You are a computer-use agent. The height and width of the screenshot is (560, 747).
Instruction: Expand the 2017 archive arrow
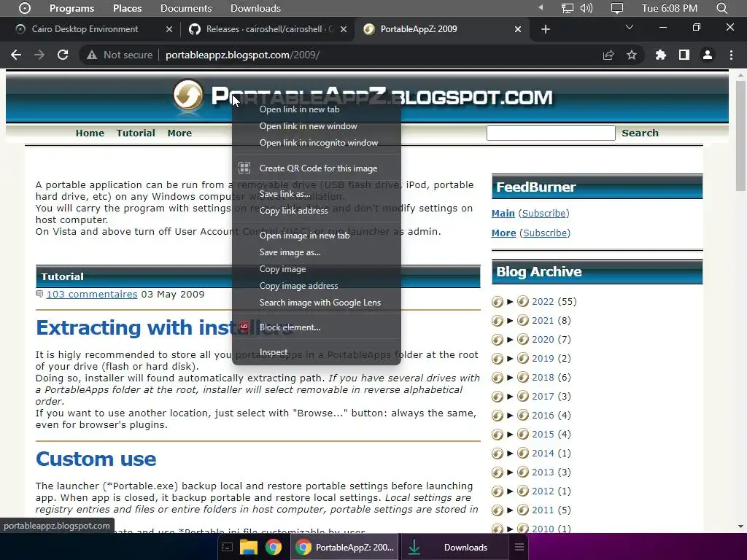point(510,396)
